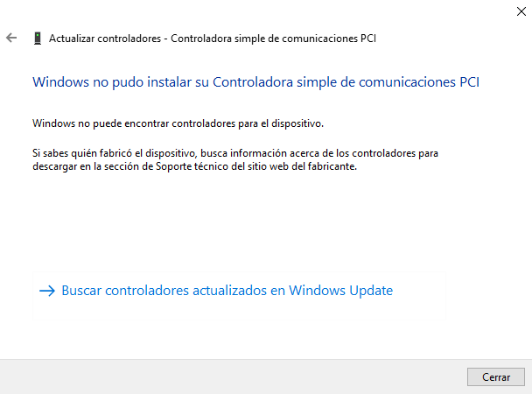Click the words Soporte técnico in the paragraph
This screenshot has height=394, width=532.
(x=192, y=166)
